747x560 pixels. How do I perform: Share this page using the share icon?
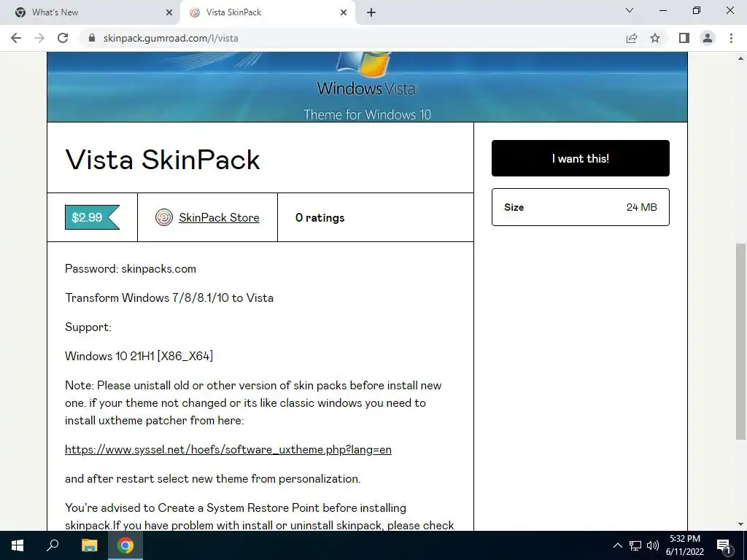632,38
